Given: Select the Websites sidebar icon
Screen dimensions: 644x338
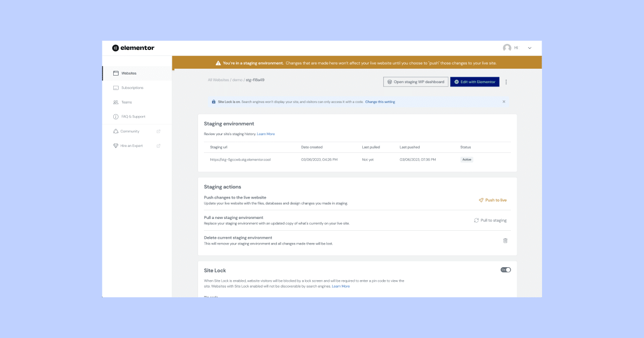Looking at the screenshot, I should pos(115,73).
